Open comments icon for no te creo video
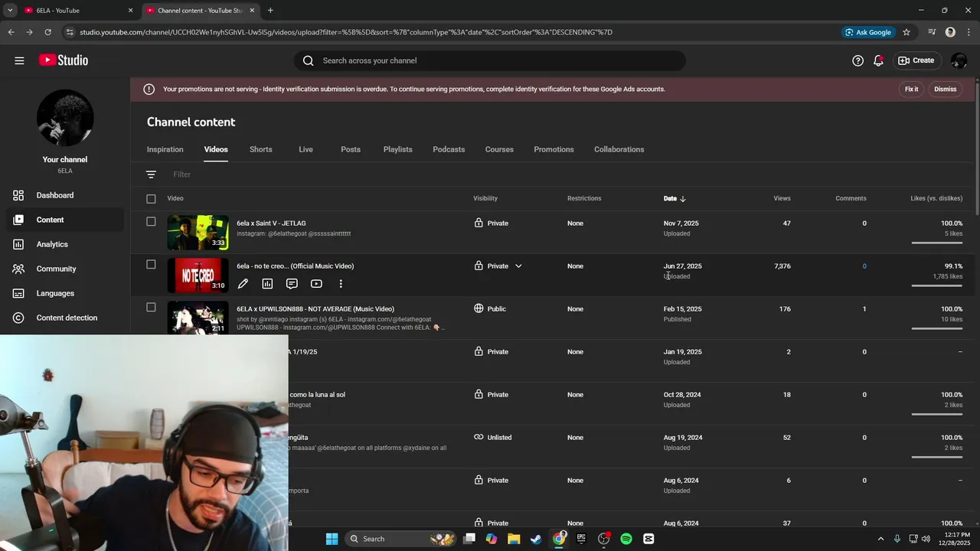 (292, 284)
